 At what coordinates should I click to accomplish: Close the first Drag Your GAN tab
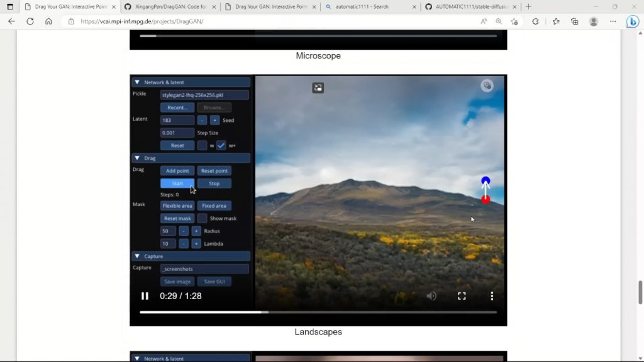tap(114, 6)
